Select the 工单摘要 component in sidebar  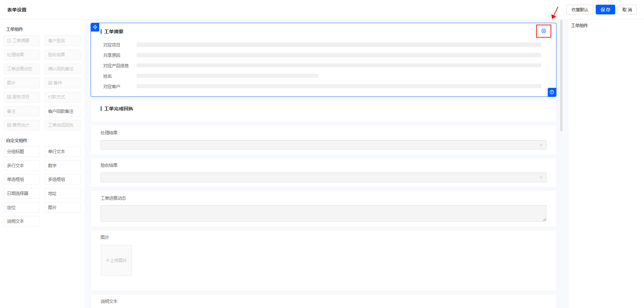(x=22, y=41)
